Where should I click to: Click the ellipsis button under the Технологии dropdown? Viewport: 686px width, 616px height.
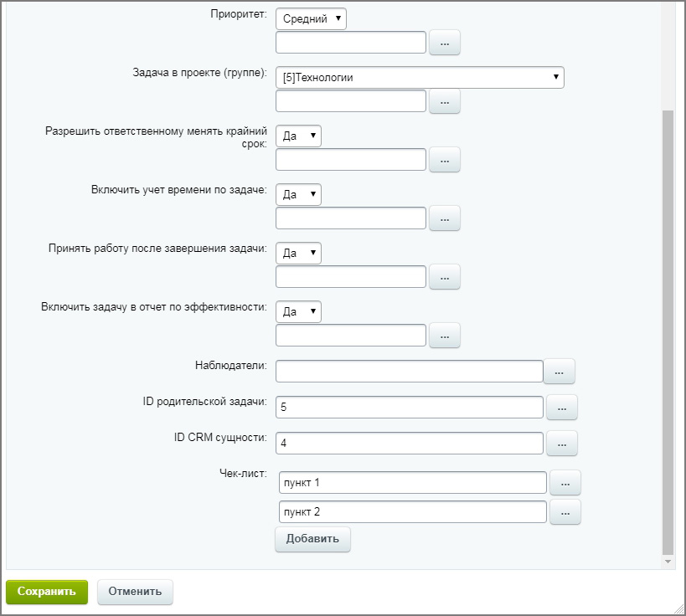(445, 101)
